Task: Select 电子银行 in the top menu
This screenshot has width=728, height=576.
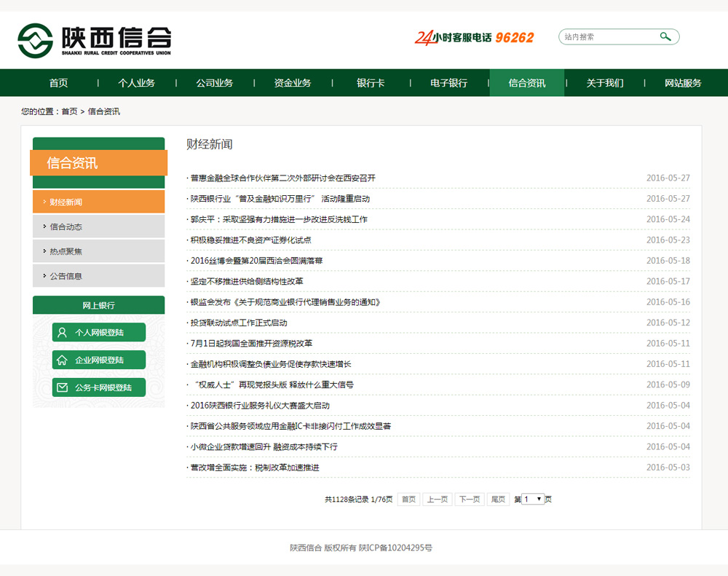Action: [x=448, y=83]
